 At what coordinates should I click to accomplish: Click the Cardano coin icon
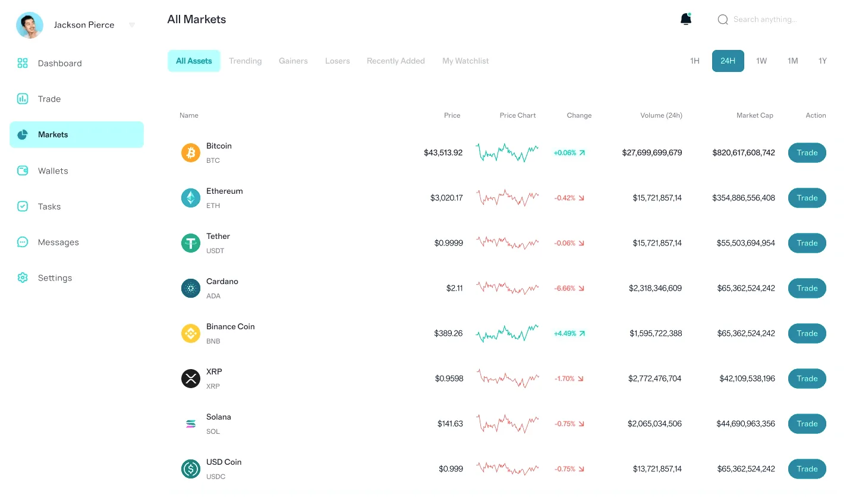[x=191, y=288]
